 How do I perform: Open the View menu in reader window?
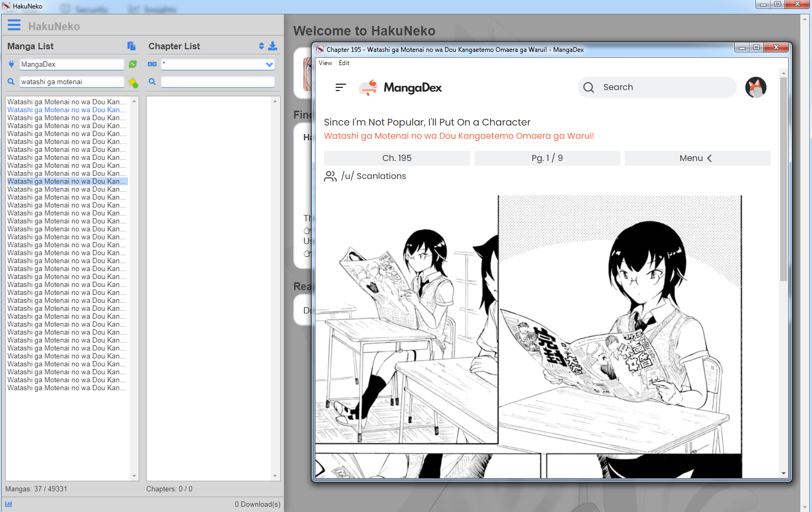(x=326, y=63)
